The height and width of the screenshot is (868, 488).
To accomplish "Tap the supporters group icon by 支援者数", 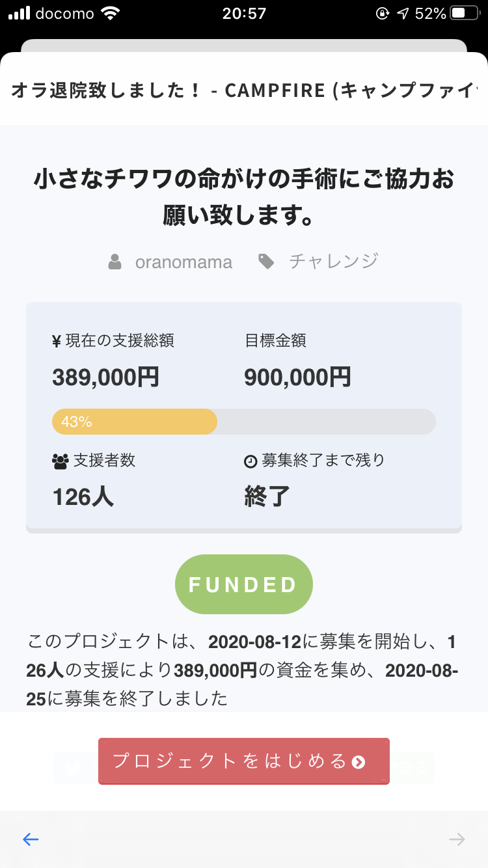I will coord(60,461).
